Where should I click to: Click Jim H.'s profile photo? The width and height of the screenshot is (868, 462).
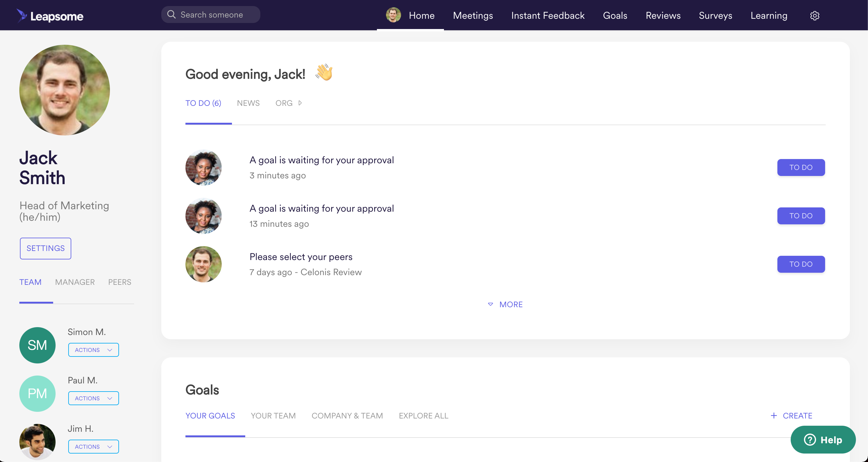[x=37, y=441]
